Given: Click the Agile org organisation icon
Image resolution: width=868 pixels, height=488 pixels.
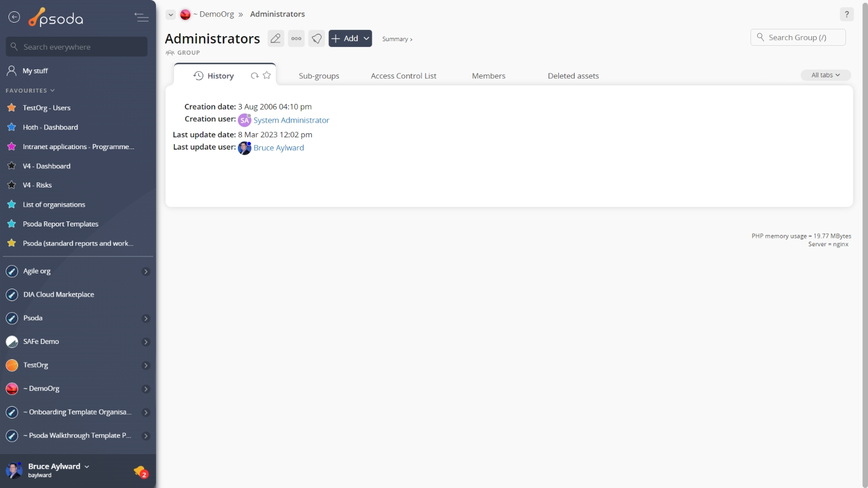Looking at the screenshot, I should 12,271.
